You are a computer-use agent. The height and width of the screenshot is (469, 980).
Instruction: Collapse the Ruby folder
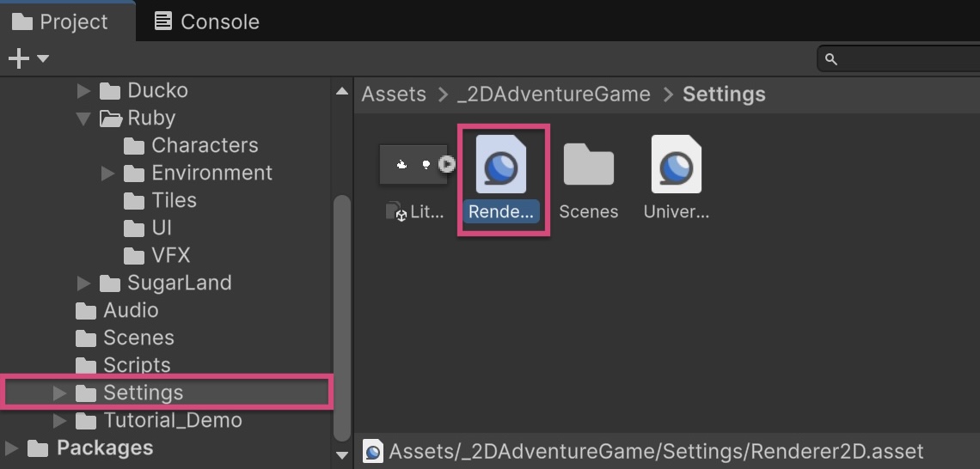pos(83,118)
